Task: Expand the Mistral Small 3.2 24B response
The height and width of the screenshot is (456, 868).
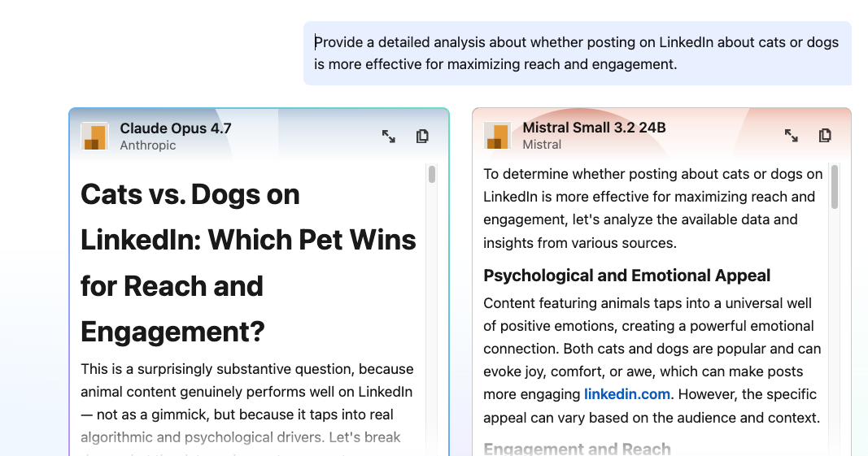Action: click(791, 136)
